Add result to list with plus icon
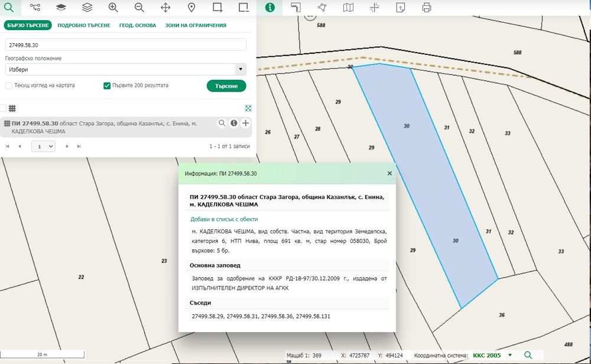 (x=246, y=123)
